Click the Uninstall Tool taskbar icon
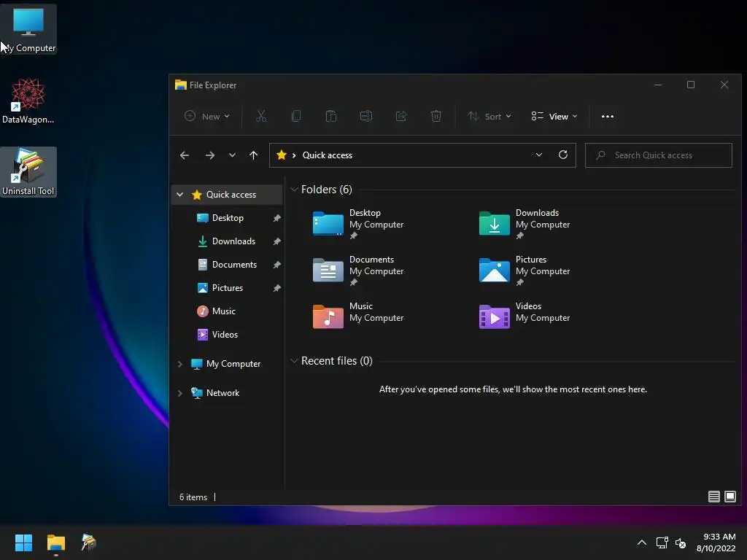This screenshot has width=747, height=560. [x=88, y=542]
